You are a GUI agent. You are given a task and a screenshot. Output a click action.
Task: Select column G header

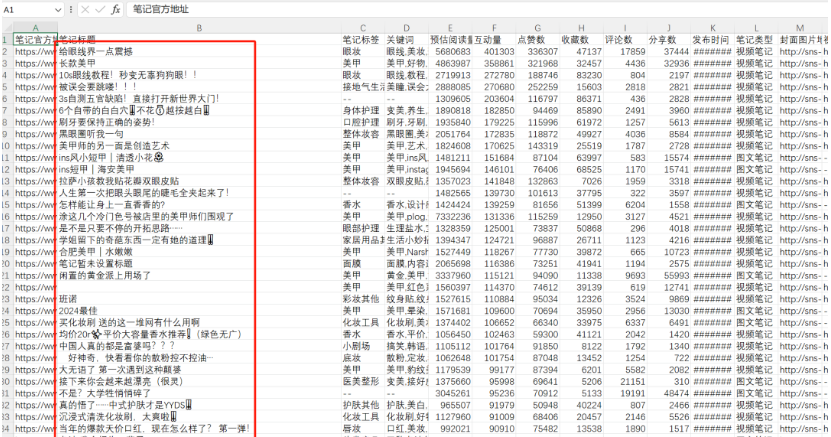click(x=537, y=28)
